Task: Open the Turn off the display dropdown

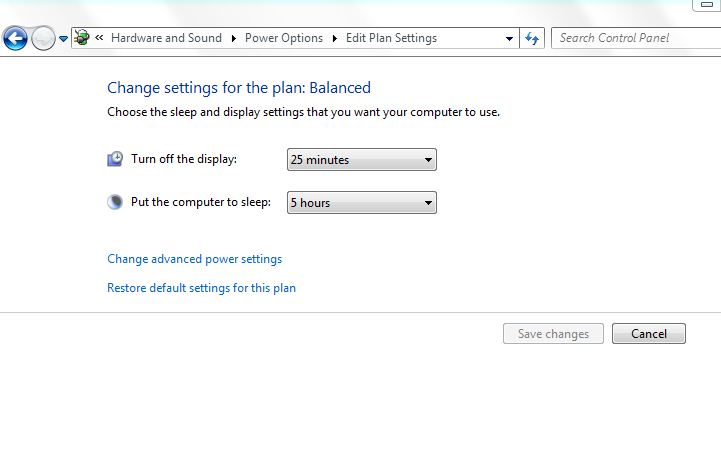Action: (x=362, y=159)
